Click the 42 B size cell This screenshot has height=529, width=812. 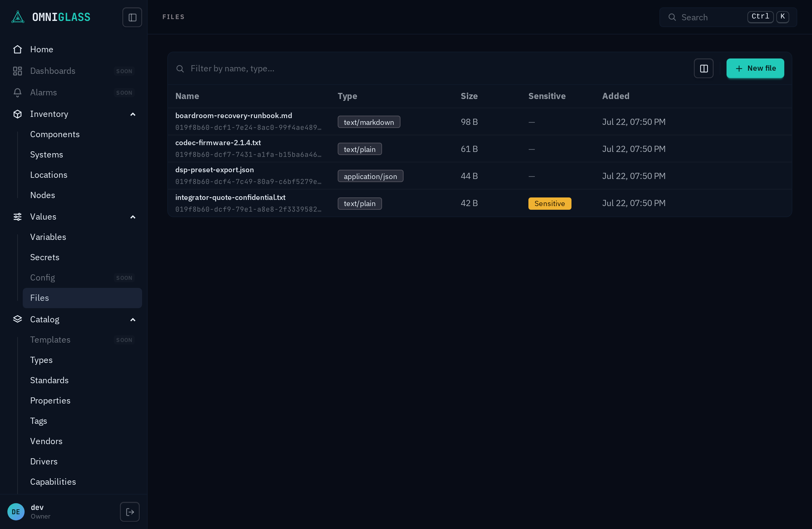(x=469, y=203)
